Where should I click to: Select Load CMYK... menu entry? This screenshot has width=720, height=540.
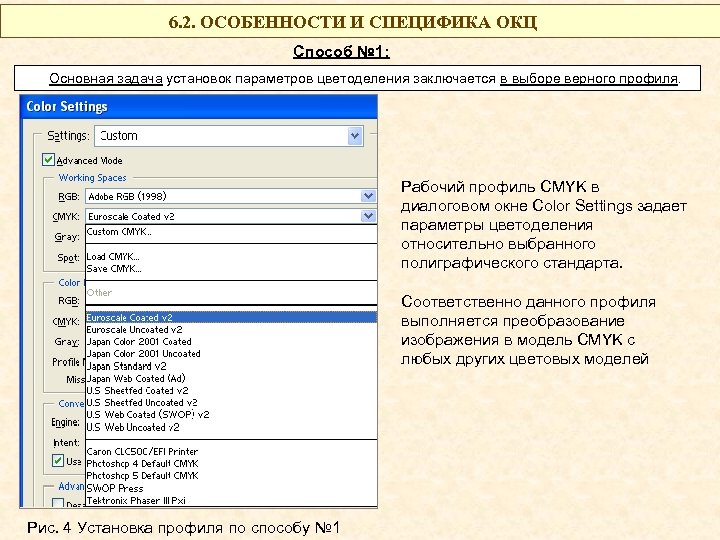231,256
